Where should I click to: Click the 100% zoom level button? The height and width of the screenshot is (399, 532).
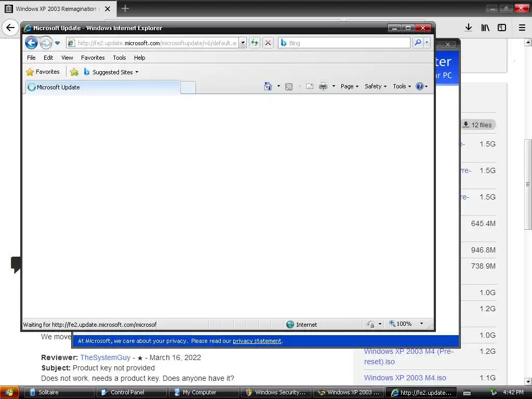401,324
